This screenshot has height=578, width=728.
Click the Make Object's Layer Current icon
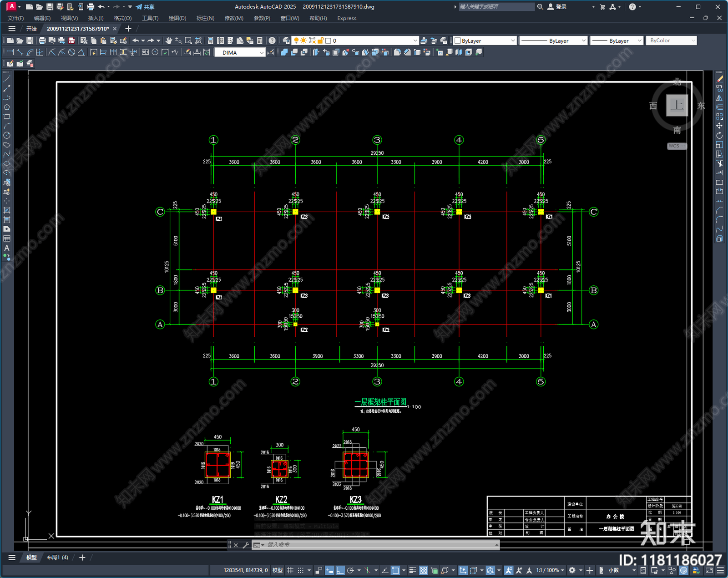point(424,41)
